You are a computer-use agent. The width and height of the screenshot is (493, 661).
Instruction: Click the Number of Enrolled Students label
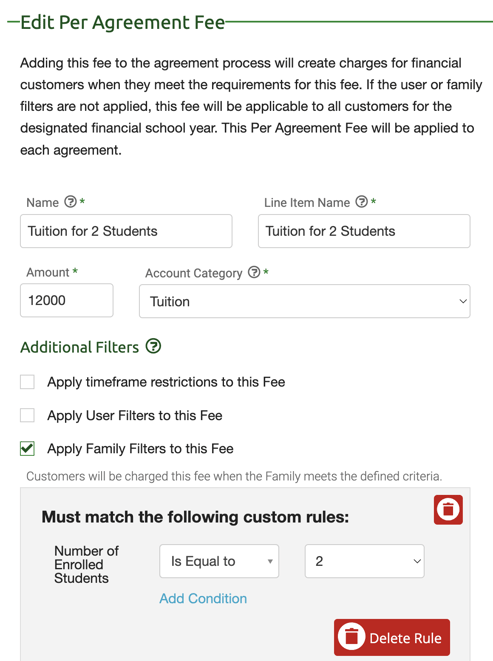[x=86, y=564]
